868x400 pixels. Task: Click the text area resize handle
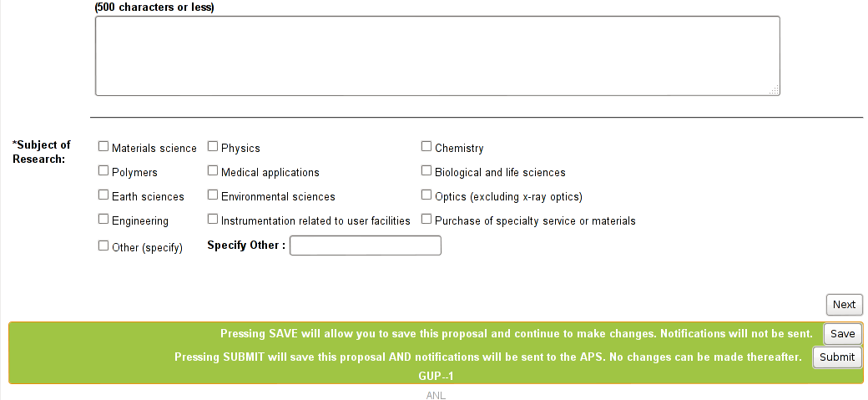(775, 90)
